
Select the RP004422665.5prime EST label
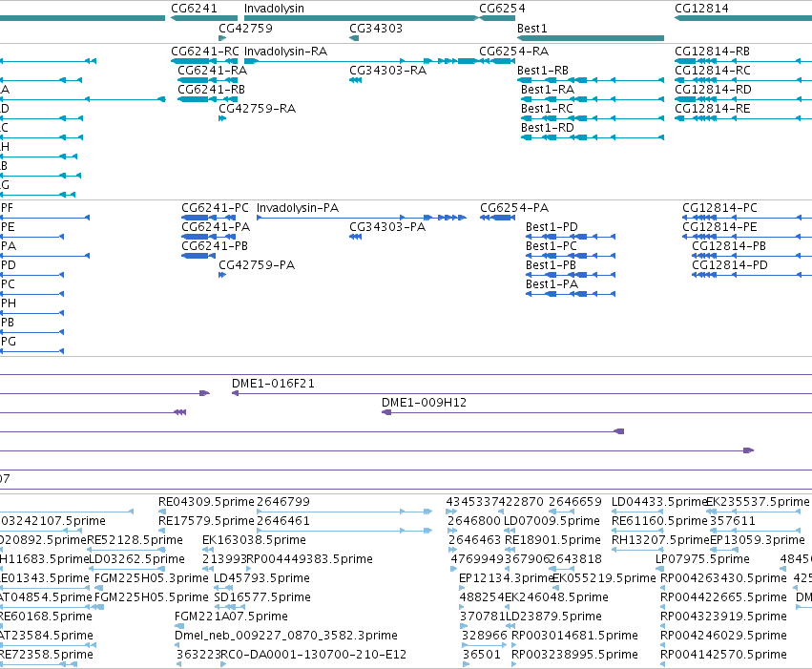point(723,597)
